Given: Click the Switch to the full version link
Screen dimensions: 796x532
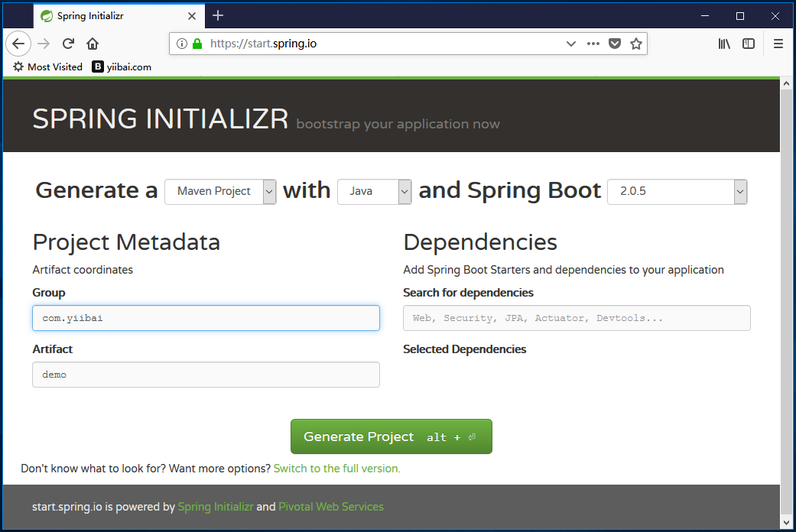Looking at the screenshot, I should (x=336, y=468).
